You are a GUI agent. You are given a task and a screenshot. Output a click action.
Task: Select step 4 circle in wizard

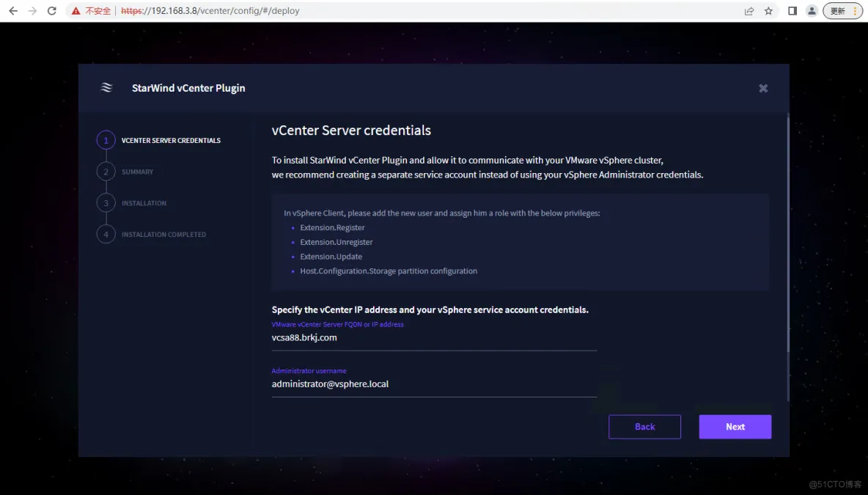click(106, 234)
